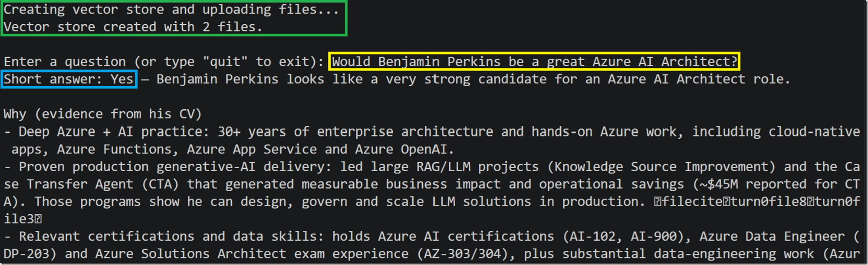
Task: Click 'Vector store created with 2 files.' line
Action: (133, 27)
